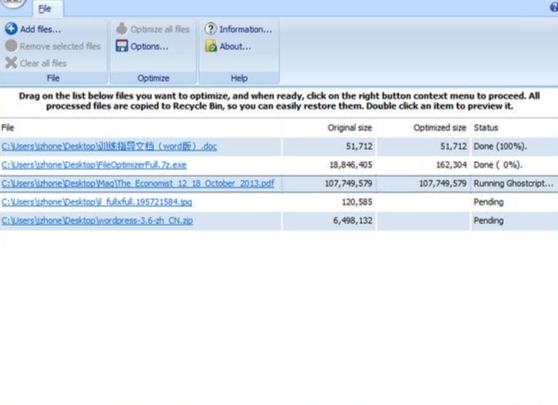This screenshot has width=558, height=405.
Task: Select the wordpress-3.6-zh_CN.zip file link
Action: pyautogui.click(x=97, y=221)
